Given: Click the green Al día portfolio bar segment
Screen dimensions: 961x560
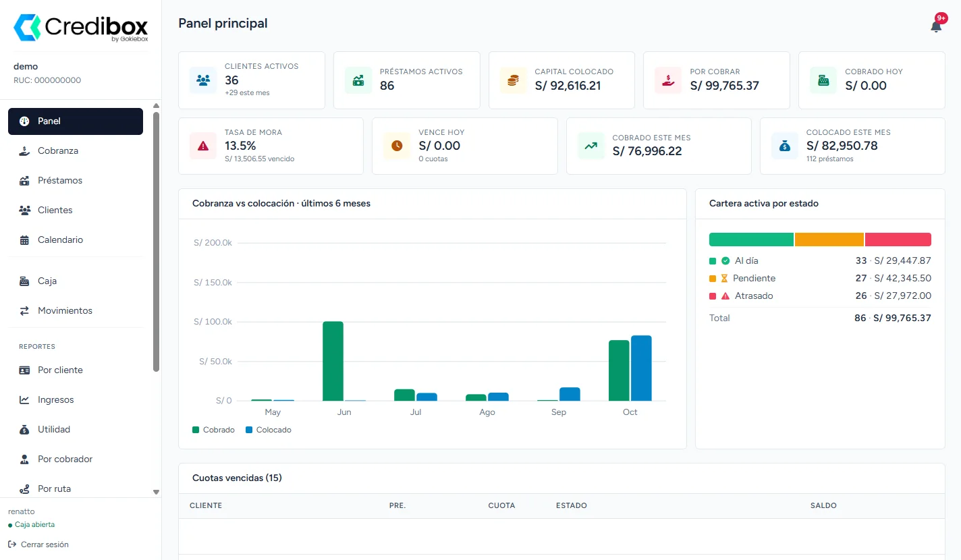Looking at the screenshot, I should (x=751, y=240).
